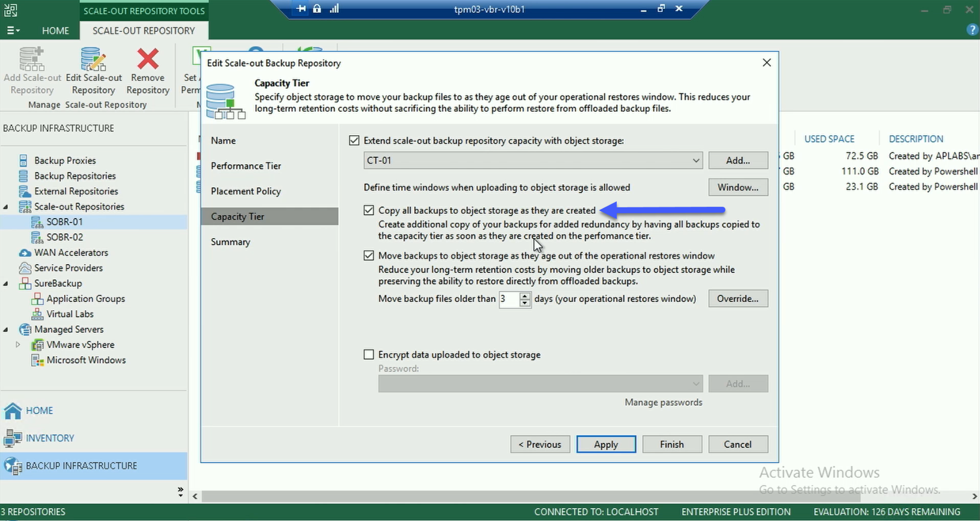Click the Remove Repository red X icon
This screenshot has height=521, width=980.
click(148, 59)
